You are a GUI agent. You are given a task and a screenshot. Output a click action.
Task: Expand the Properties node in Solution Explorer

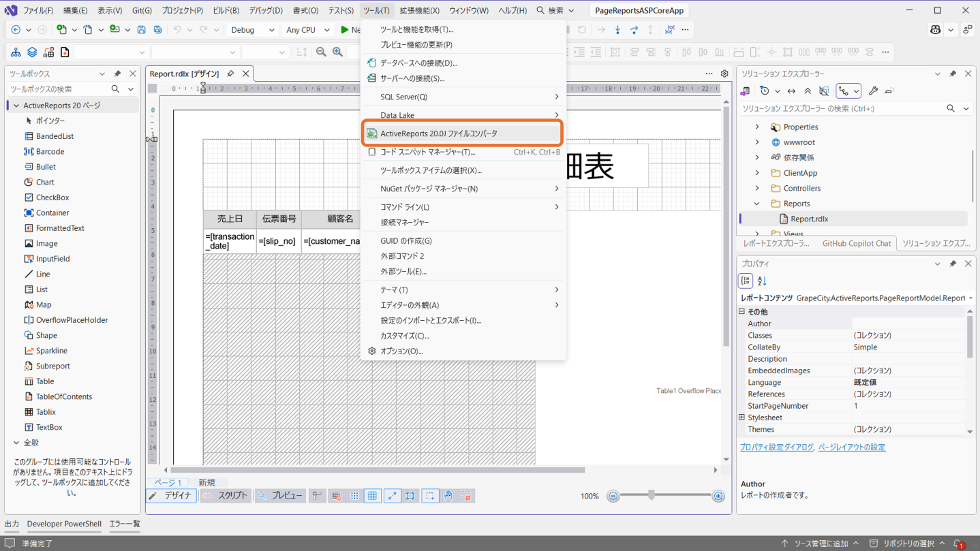pos(757,127)
